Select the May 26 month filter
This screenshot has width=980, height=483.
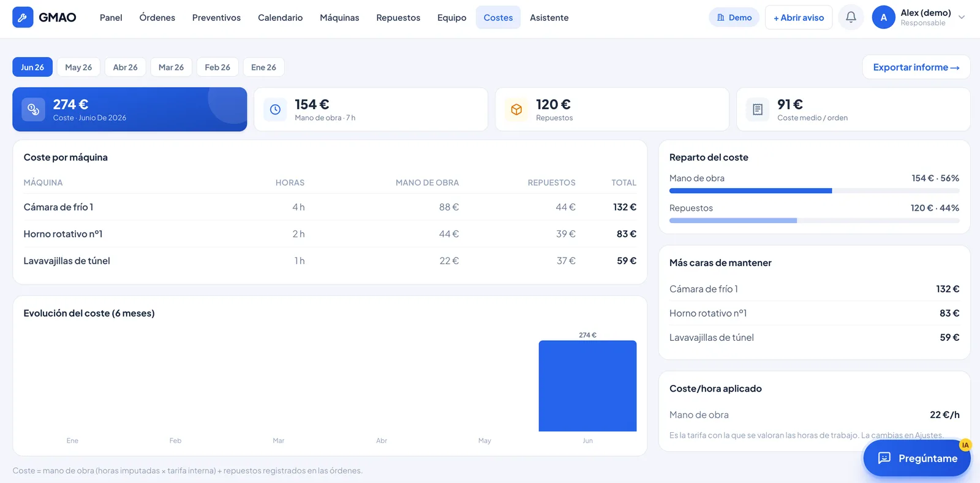click(78, 67)
